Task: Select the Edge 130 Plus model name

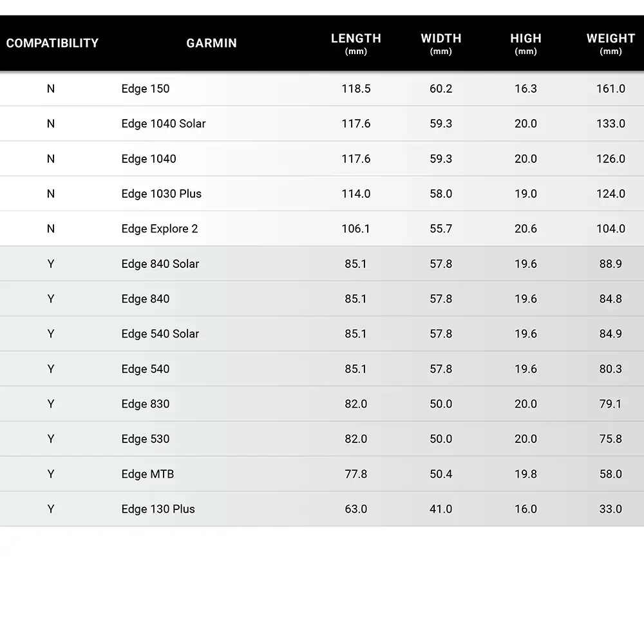Action: click(158, 509)
